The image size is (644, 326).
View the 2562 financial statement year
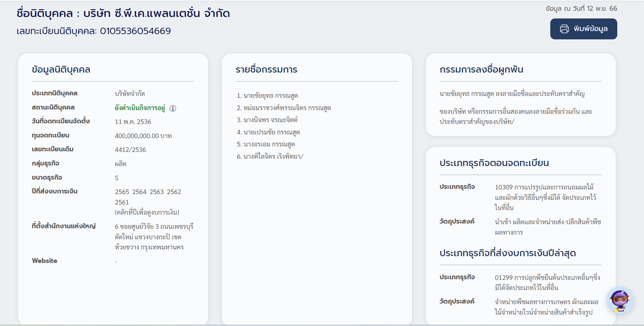(174, 192)
